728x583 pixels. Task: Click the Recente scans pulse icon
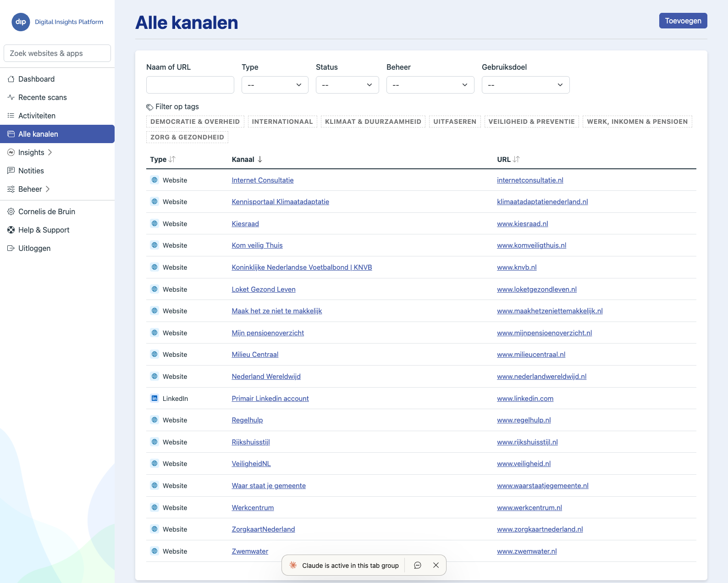coord(11,97)
